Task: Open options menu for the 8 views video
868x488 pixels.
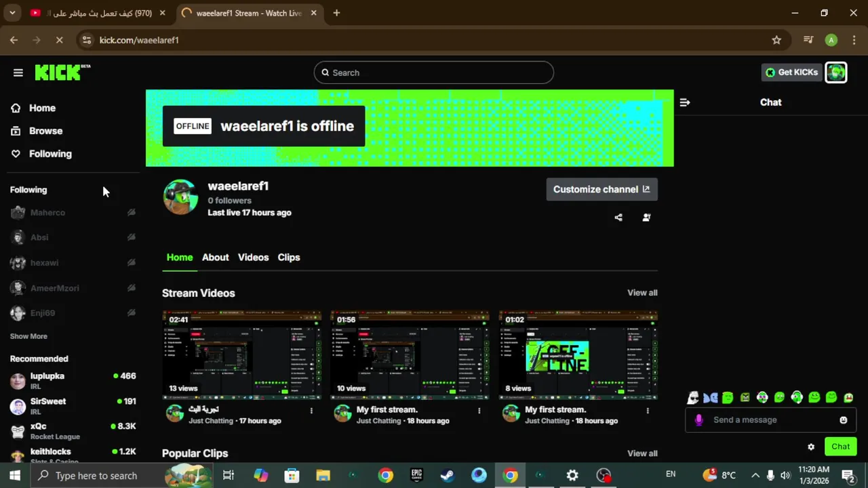Action: point(648,411)
